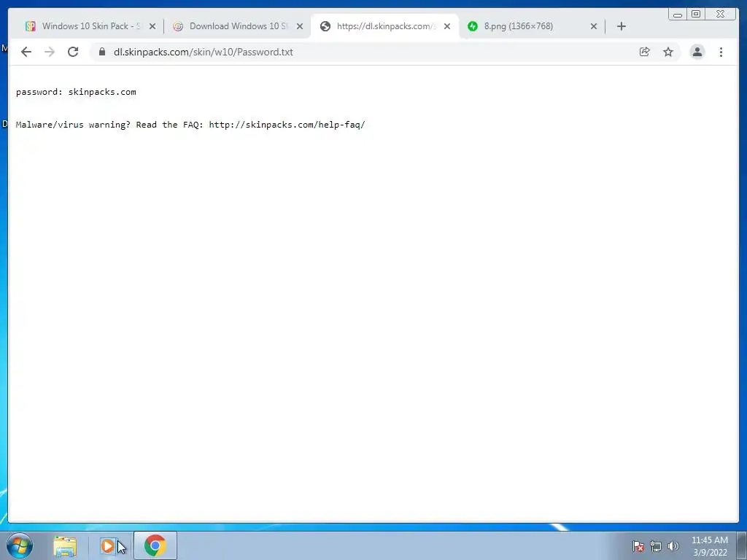Restore down the Chrome window
The image size is (747, 560).
click(x=696, y=15)
